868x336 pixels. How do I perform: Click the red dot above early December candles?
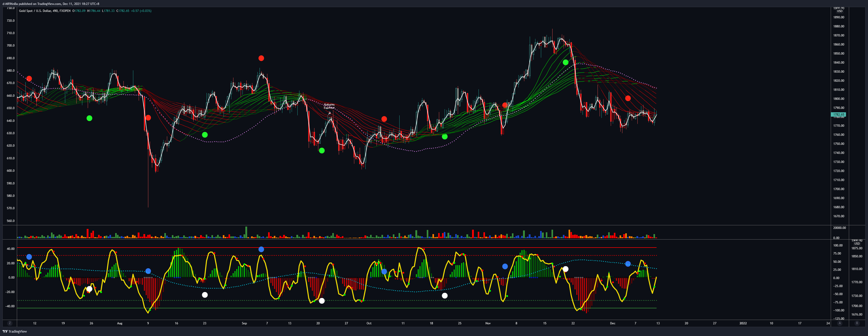(x=628, y=98)
